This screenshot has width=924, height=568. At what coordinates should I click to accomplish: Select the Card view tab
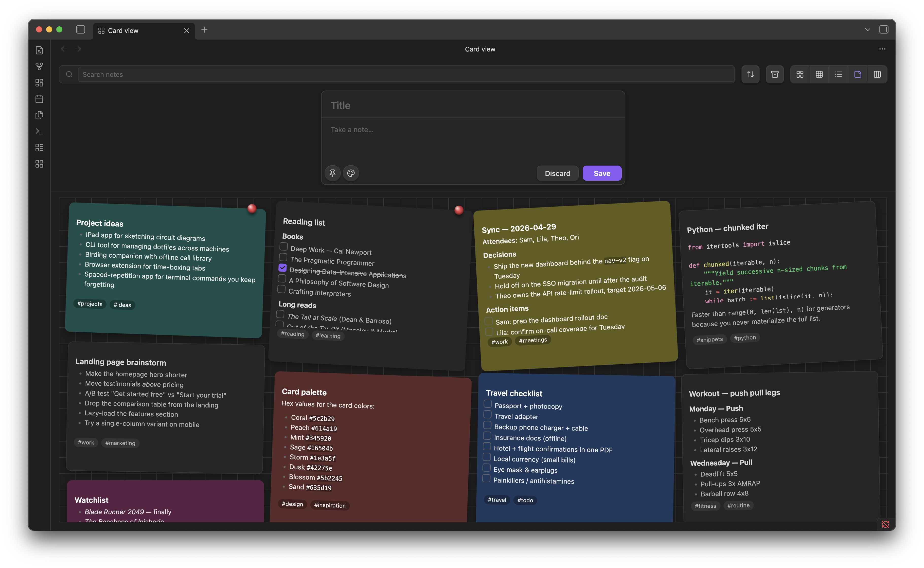pos(144,31)
